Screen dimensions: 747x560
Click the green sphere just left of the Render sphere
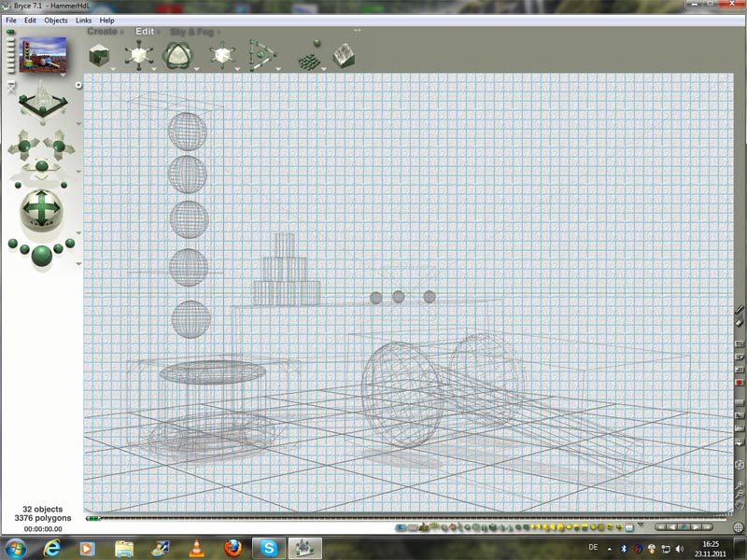coord(25,249)
